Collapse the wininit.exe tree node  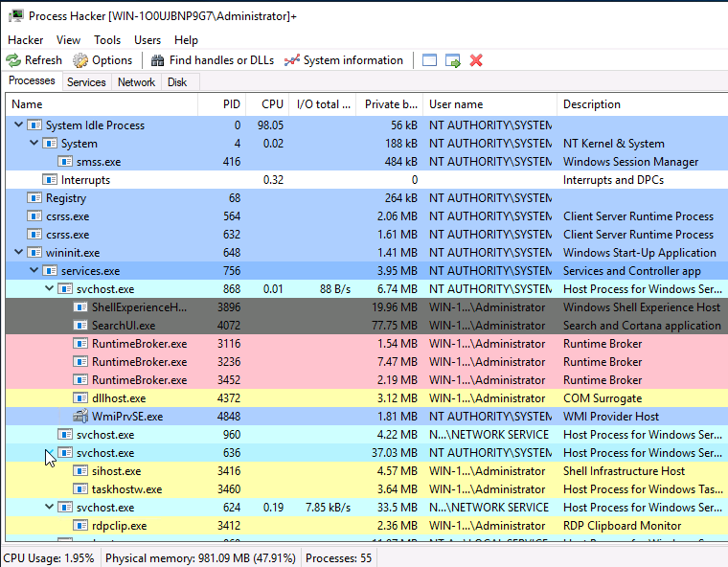[18, 252]
